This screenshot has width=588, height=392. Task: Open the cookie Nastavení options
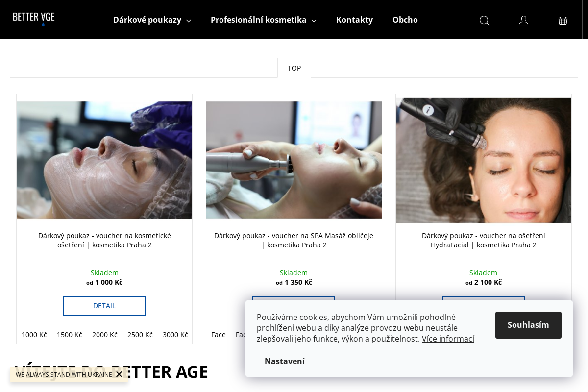pyautogui.click(x=285, y=361)
